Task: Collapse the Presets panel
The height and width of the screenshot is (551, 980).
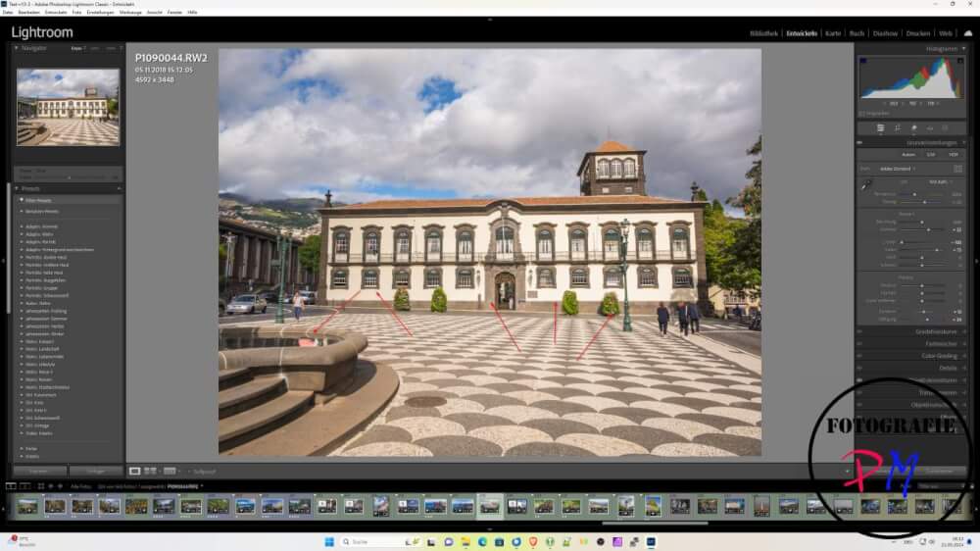Action: pos(17,188)
